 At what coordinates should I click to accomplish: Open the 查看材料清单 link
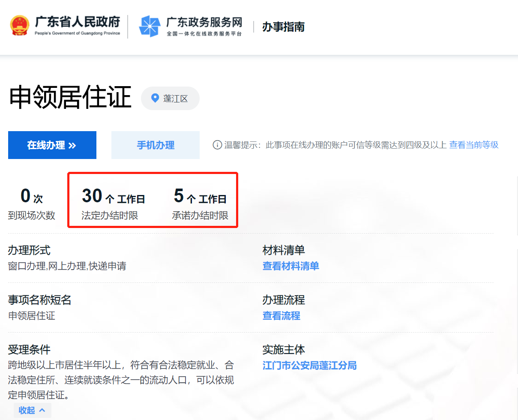[290, 266]
